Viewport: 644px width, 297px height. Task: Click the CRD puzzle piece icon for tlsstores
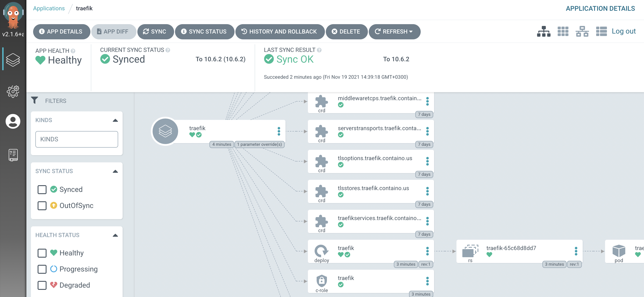[322, 190]
